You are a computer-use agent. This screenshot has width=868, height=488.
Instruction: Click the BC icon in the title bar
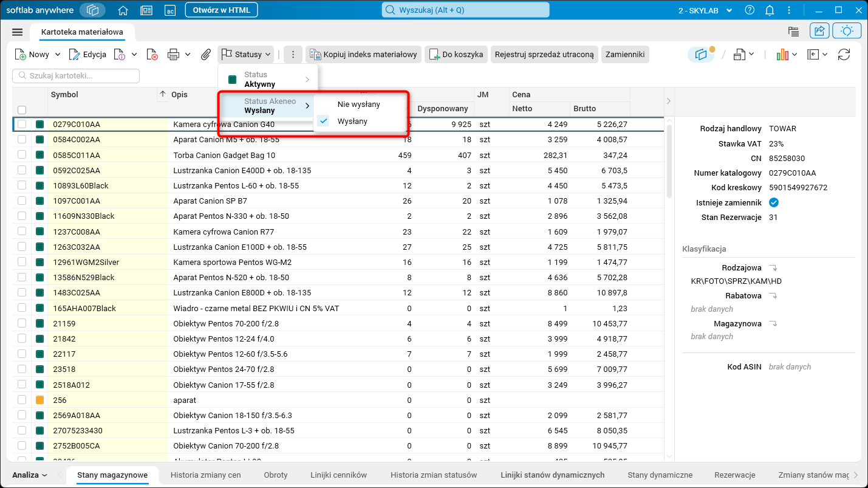(169, 10)
